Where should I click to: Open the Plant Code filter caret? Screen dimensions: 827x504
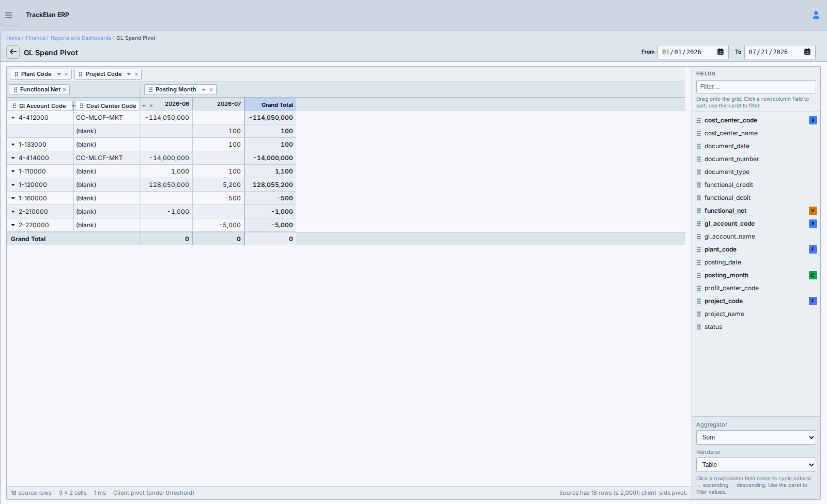point(59,74)
